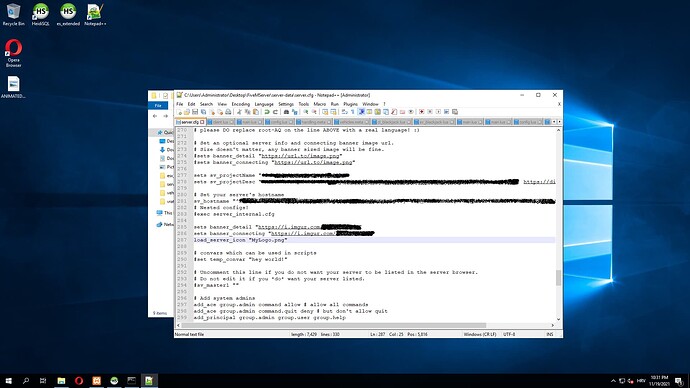Close the server.cfg tab
The height and width of the screenshot is (388, 690).
point(202,122)
